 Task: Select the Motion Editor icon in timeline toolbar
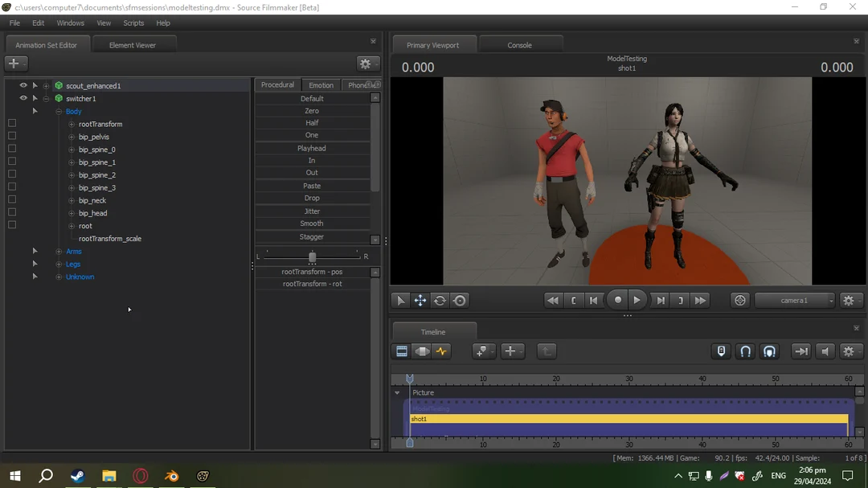pos(421,351)
